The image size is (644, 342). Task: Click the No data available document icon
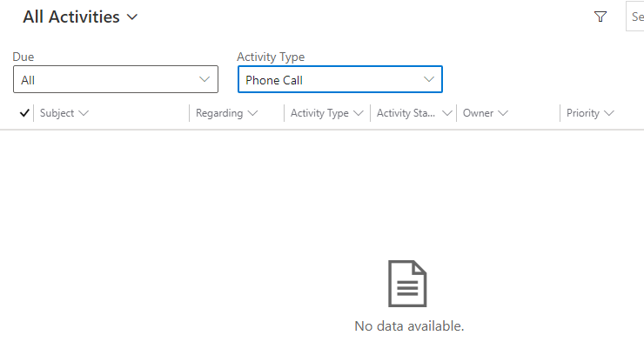coord(407,284)
